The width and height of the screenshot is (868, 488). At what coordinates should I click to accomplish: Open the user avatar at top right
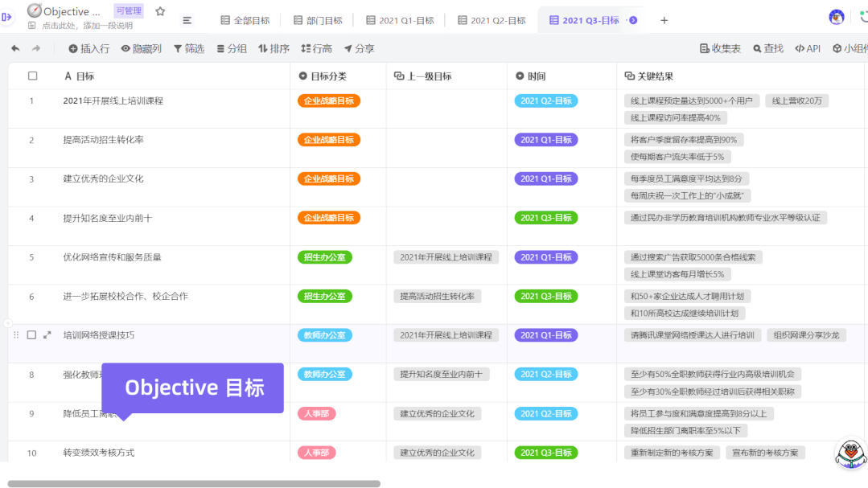point(837,18)
